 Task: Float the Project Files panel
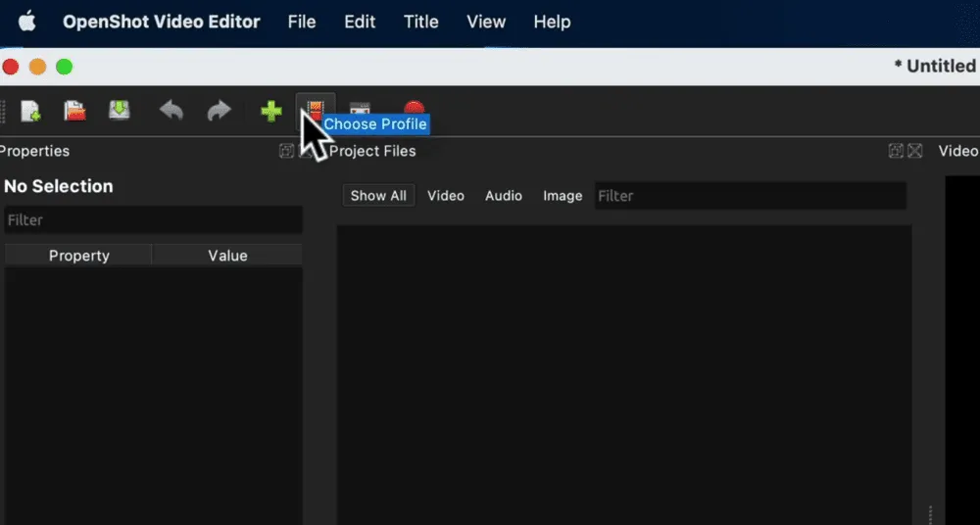pos(896,151)
